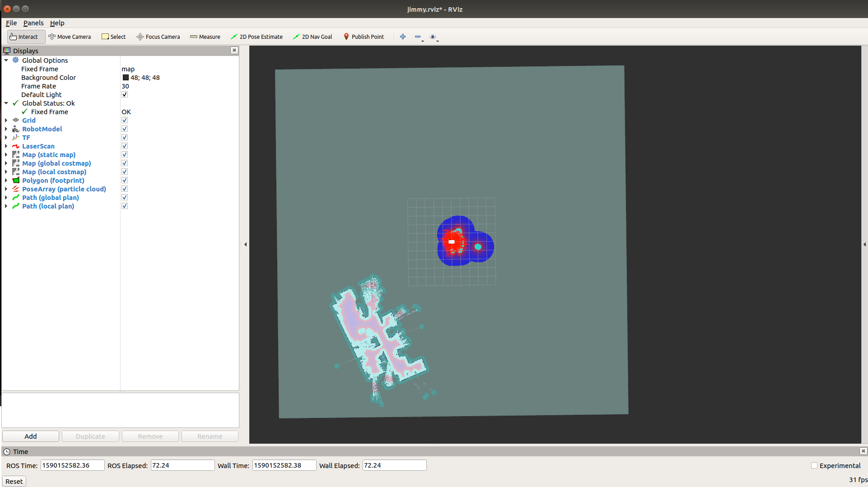The height and width of the screenshot is (487, 868).
Task: Collapse the Global Status section
Action: point(6,103)
